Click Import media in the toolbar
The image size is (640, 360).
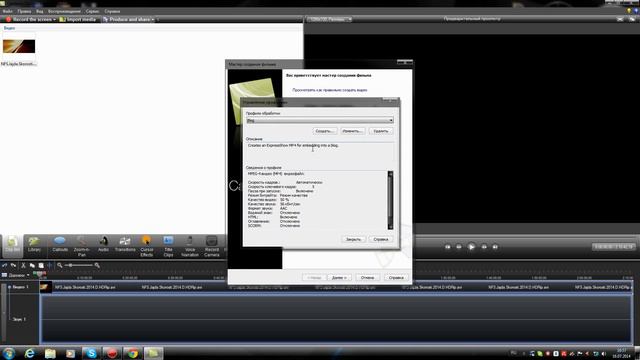point(78,19)
